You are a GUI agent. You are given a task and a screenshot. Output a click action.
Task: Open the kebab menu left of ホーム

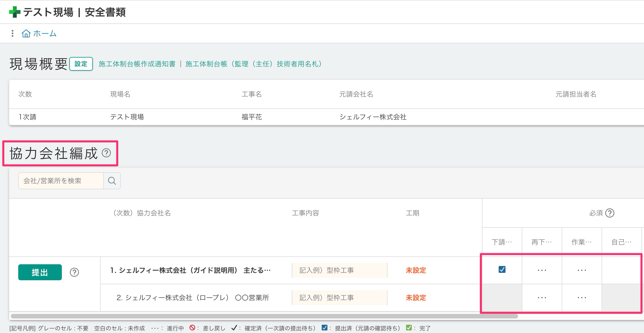[x=12, y=33]
